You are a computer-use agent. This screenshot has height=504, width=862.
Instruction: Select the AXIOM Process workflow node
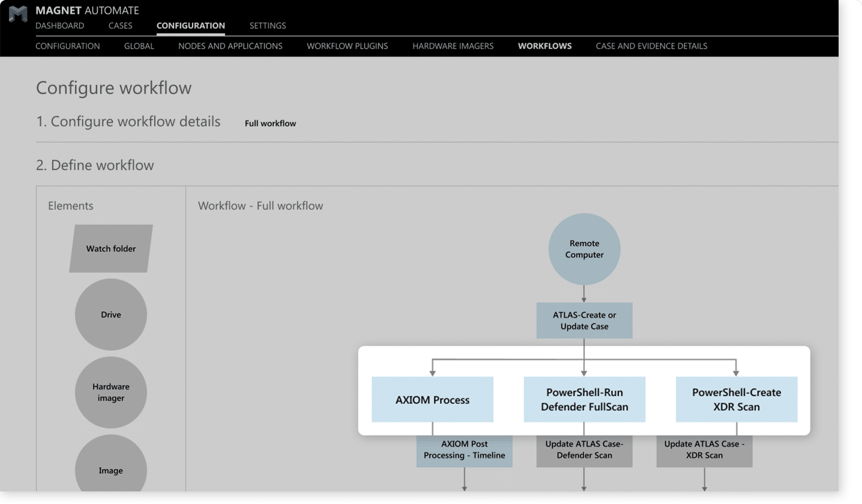(x=432, y=400)
